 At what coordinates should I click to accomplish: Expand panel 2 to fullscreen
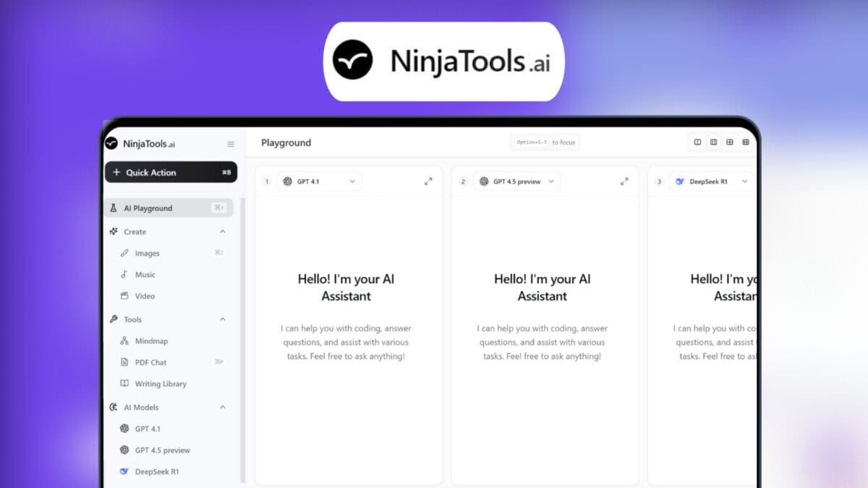tap(624, 181)
